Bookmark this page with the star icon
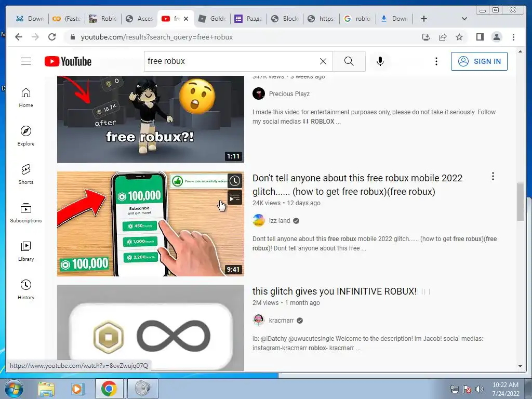This screenshot has width=532, height=399. (x=459, y=37)
